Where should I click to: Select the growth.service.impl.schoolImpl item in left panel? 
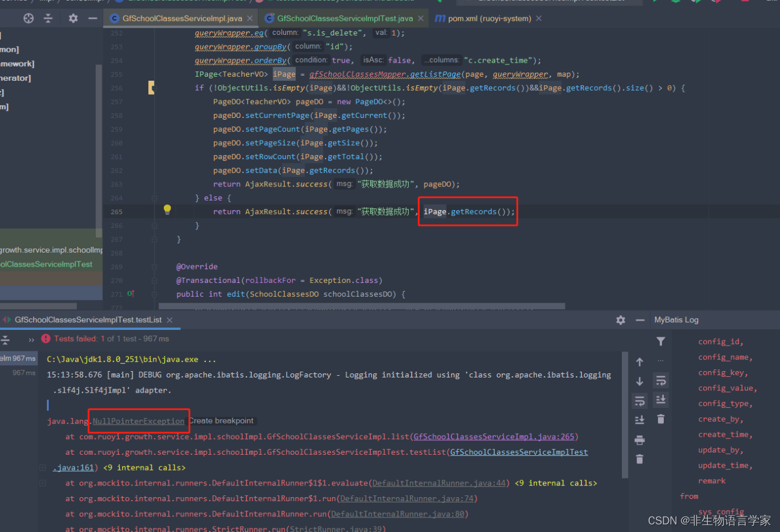click(x=51, y=250)
